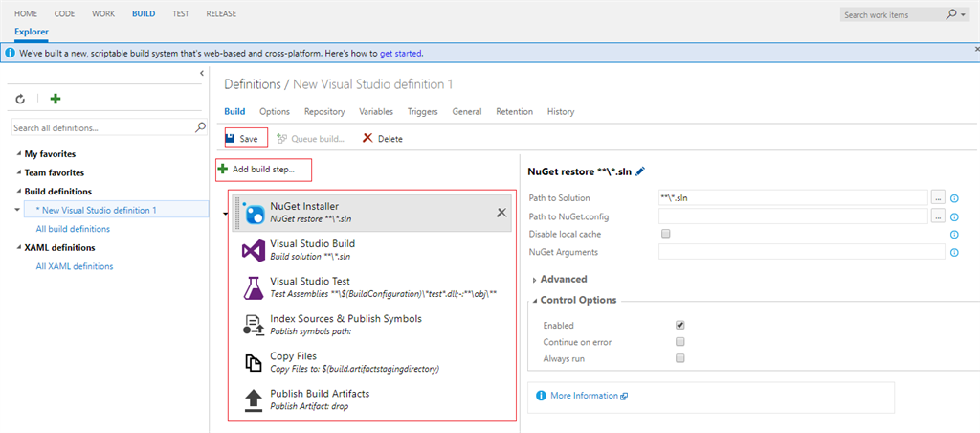This screenshot has height=433, width=980.
Task: Enable the Disable local cache checkbox
Action: click(x=665, y=234)
